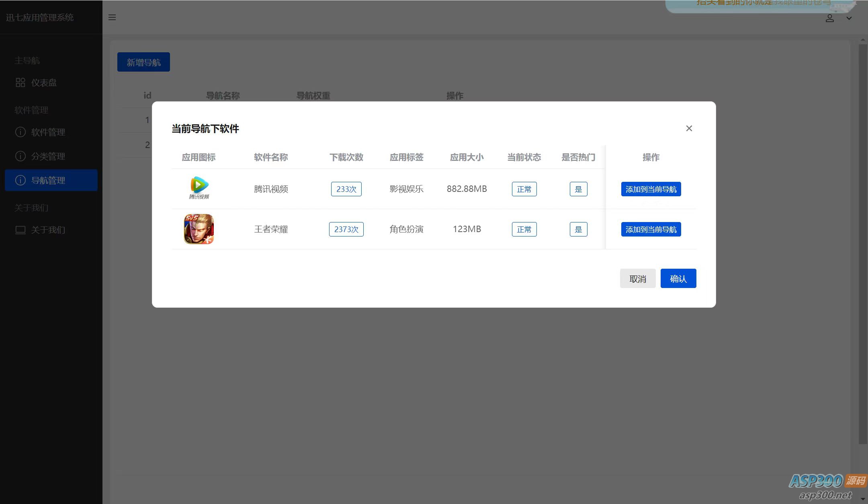Expand the user account dropdown chevron
Image resolution: width=868 pixels, height=504 pixels.
849,18
